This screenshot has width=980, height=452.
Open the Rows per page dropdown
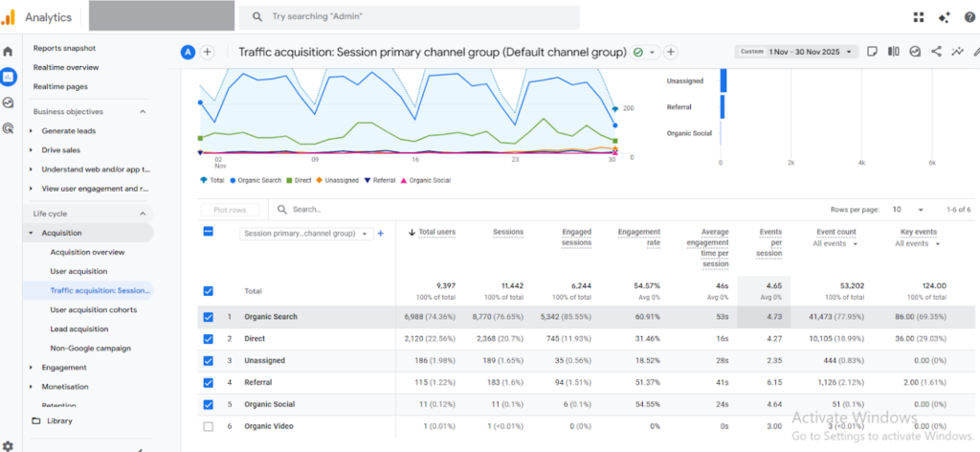point(907,209)
